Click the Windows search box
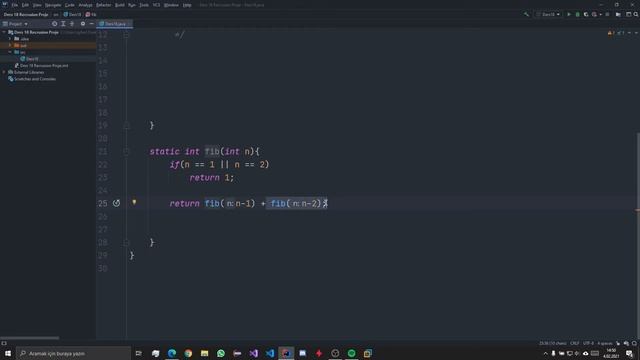The image size is (640, 360). (x=73, y=353)
